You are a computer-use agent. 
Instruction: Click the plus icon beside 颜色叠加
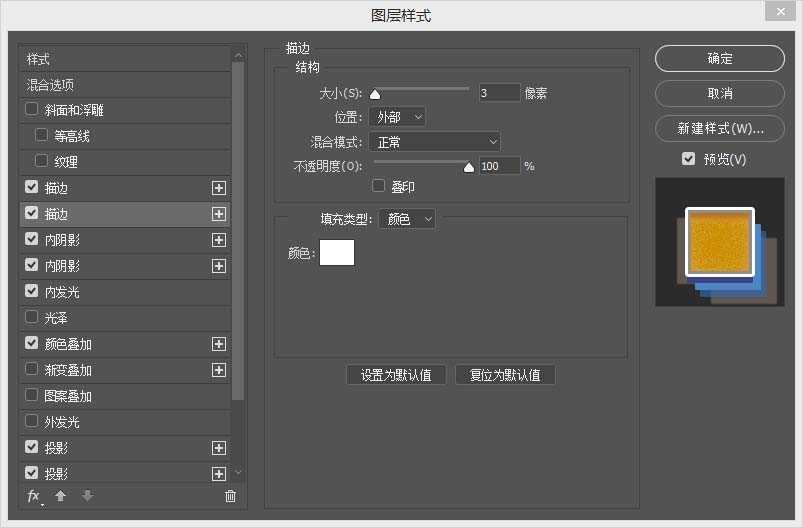[218, 344]
